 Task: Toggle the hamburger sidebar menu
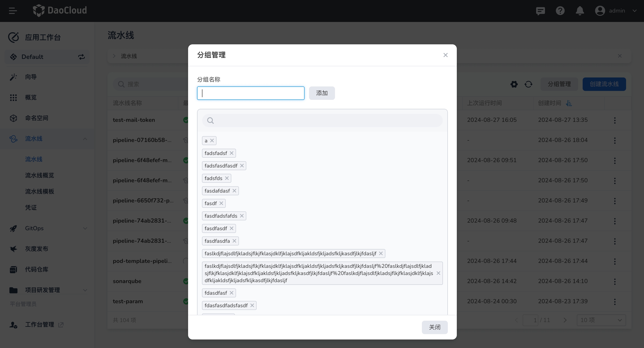pyautogui.click(x=13, y=11)
